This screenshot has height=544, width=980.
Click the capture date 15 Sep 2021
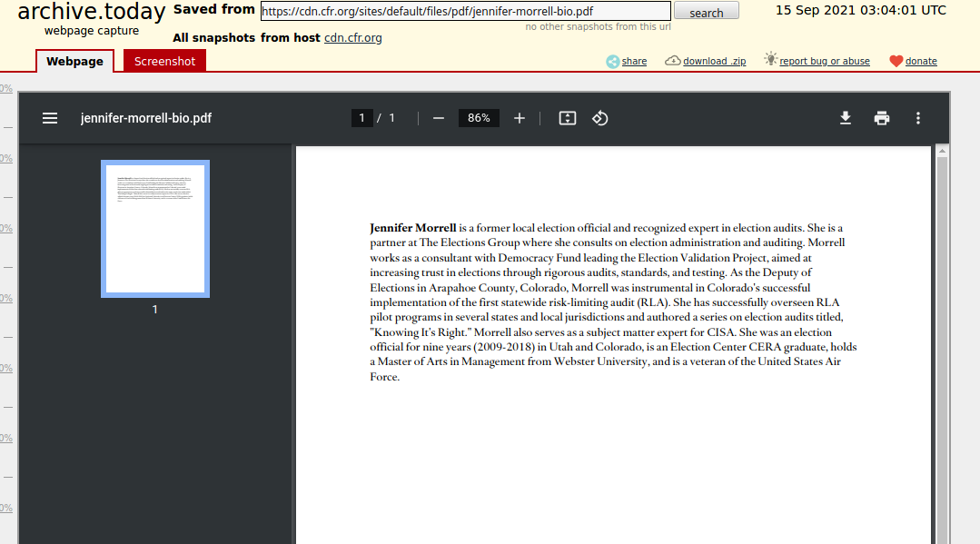point(861,11)
